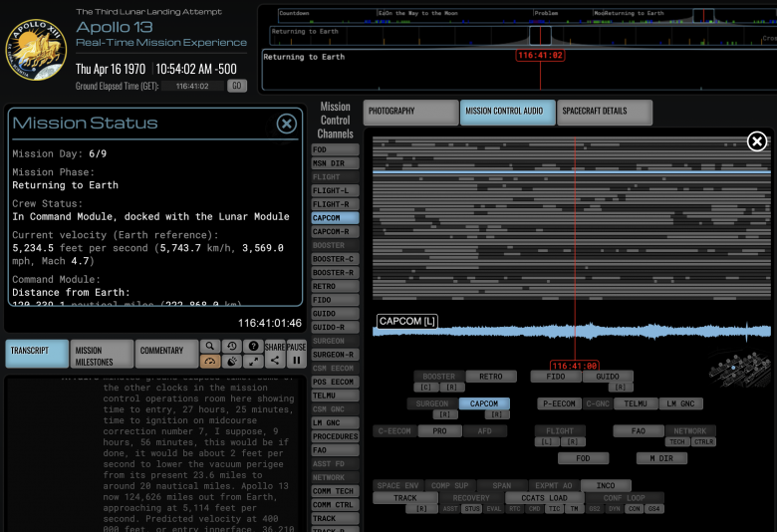Click the Share button
Screen dimensions: 777x532
275,354
